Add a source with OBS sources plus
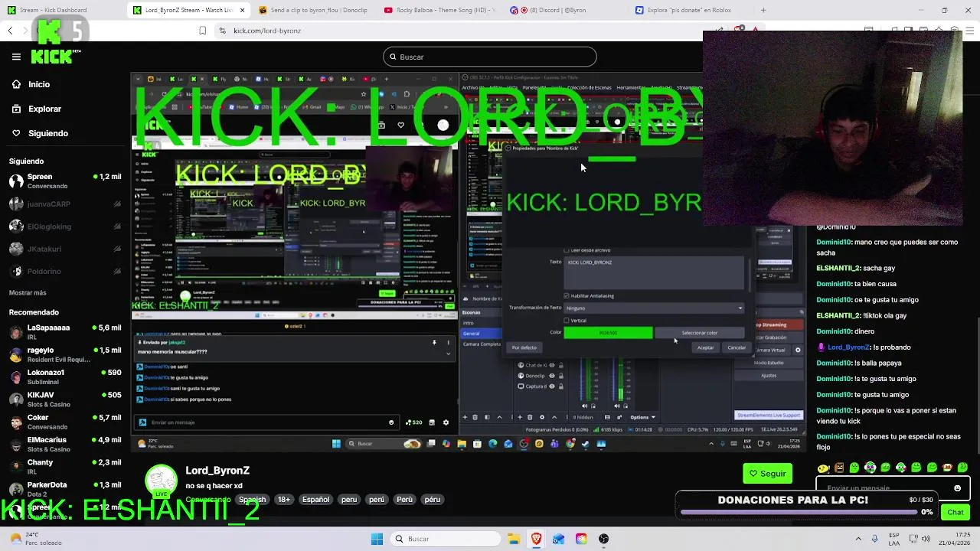The width and height of the screenshot is (980, 551). pyautogui.click(x=520, y=417)
